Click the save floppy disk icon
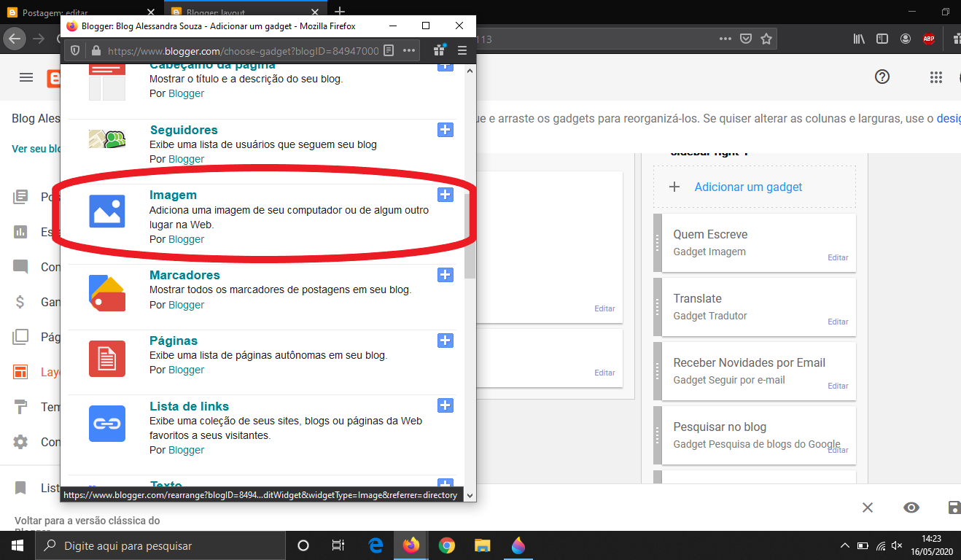The width and height of the screenshot is (961, 560). [x=953, y=507]
